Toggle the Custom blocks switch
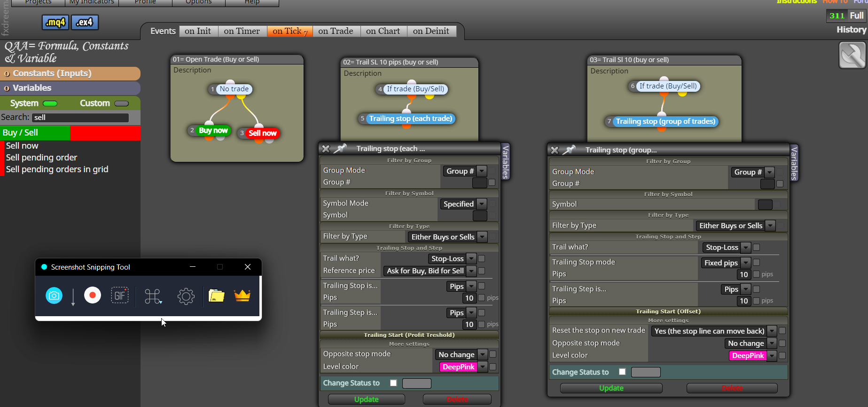This screenshot has height=407, width=868. click(x=121, y=104)
